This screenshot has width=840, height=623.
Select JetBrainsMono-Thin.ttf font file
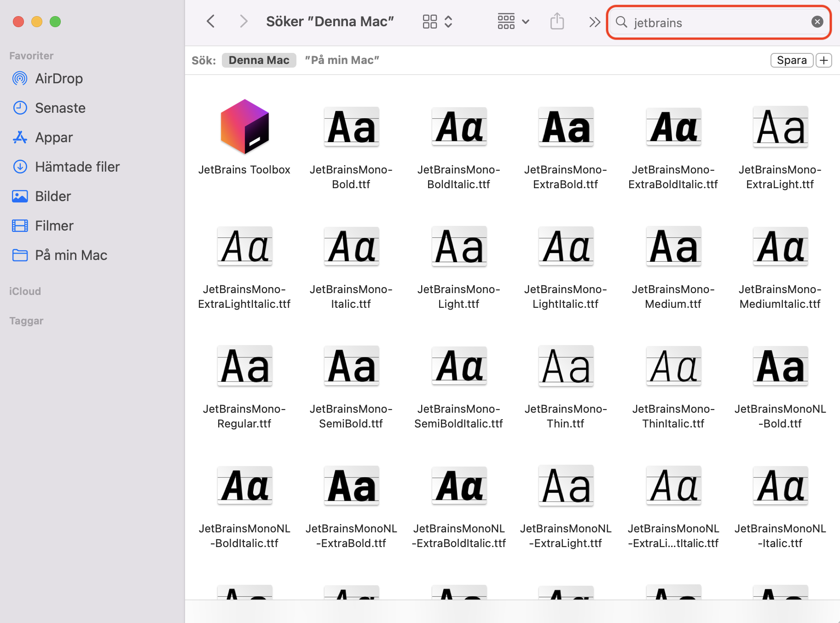pyautogui.click(x=566, y=366)
